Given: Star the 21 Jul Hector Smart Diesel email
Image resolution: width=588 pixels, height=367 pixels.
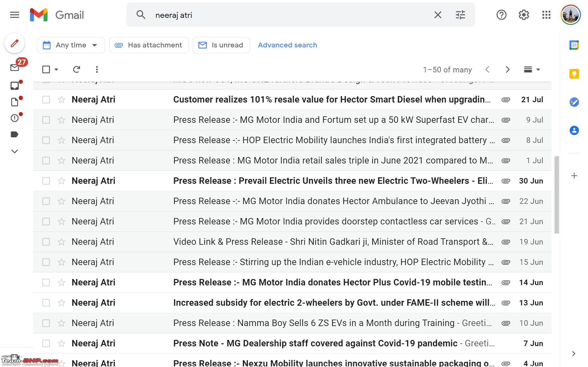Looking at the screenshot, I should coord(61,99).
